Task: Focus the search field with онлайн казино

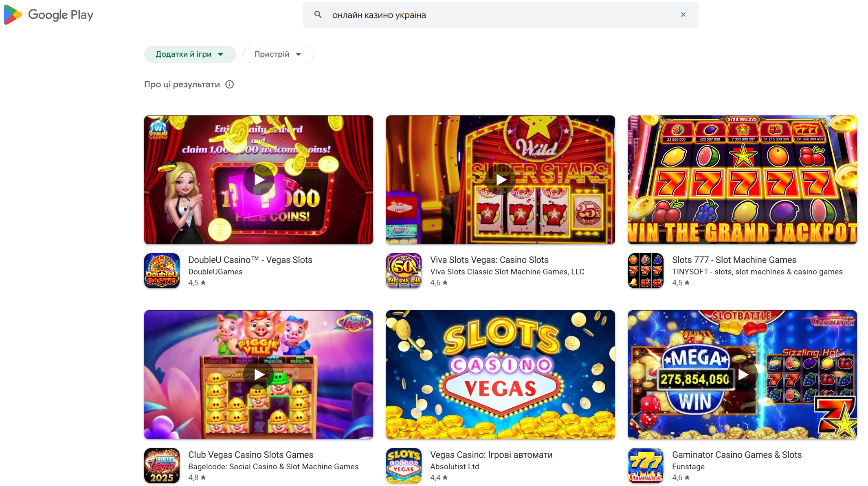Action: pyautogui.click(x=500, y=15)
